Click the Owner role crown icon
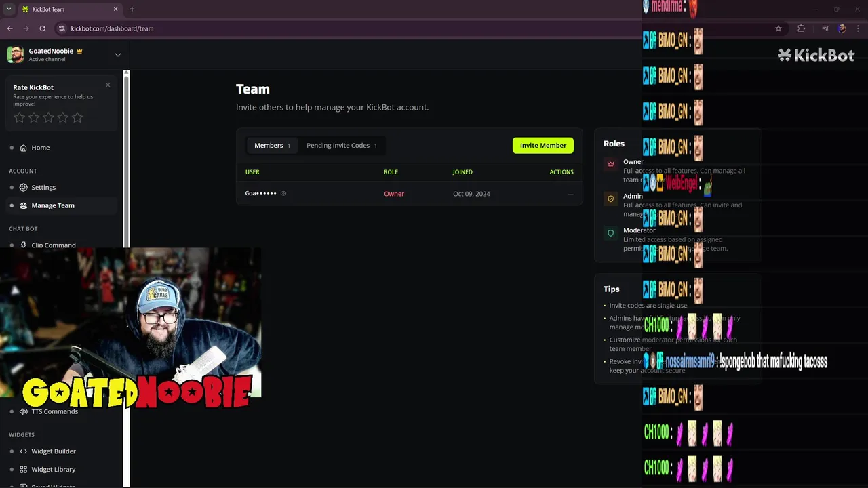This screenshot has width=868, height=488. [611, 164]
